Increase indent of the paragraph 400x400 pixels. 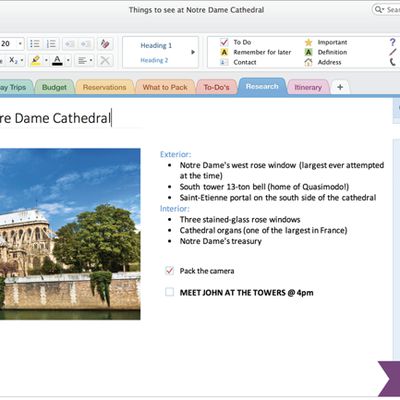pos(86,44)
